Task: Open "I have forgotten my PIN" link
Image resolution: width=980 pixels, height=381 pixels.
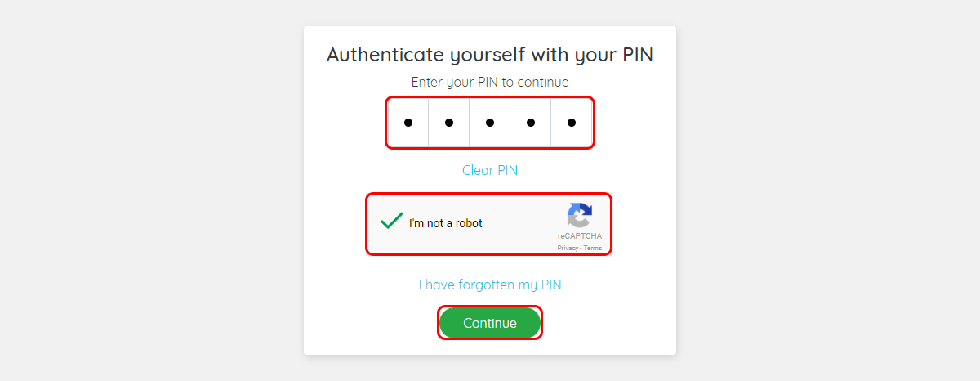Action: [x=490, y=285]
